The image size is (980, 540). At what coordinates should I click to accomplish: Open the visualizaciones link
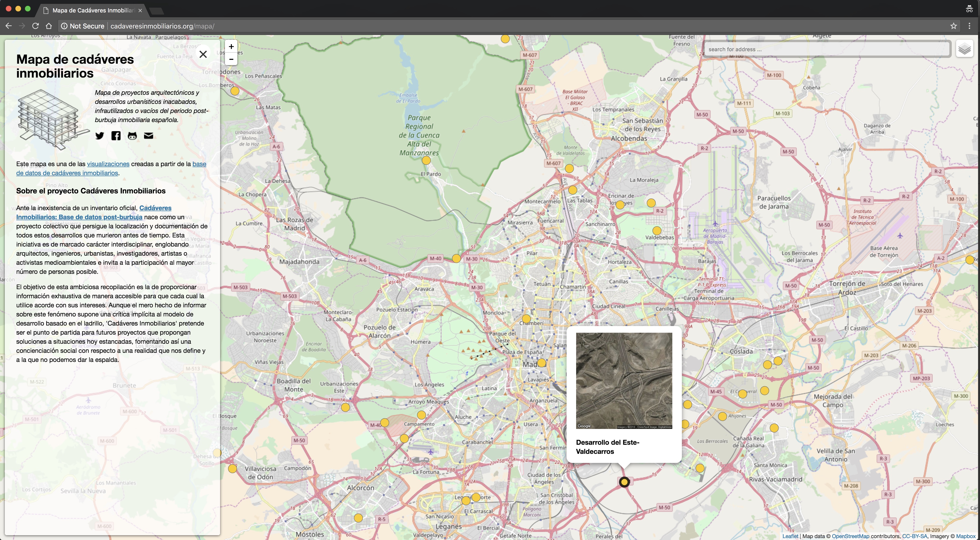coord(108,164)
